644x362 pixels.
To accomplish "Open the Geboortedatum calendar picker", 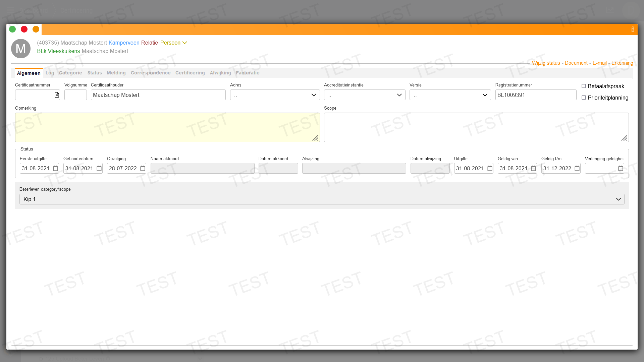I will 99,168.
